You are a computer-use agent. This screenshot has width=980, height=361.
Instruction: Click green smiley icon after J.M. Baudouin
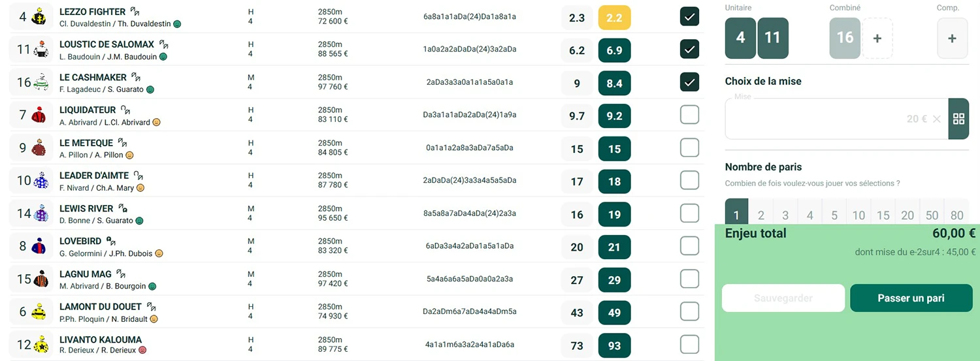(x=163, y=57)
